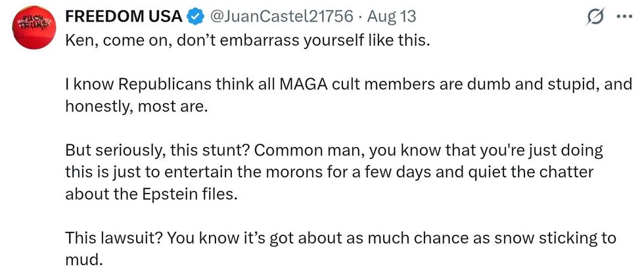Click the "But seriously, this stunt?" text

point(156,152)
